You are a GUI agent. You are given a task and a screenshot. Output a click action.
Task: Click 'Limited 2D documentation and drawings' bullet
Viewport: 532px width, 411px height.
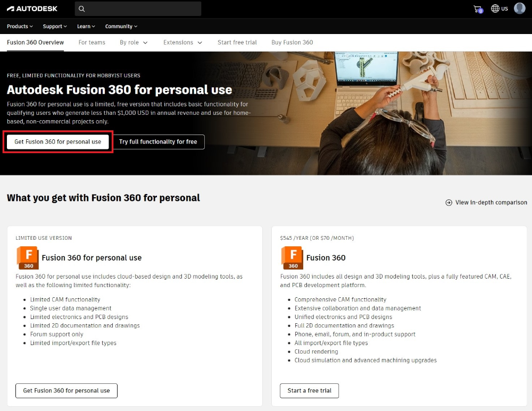tap(85, 325)
